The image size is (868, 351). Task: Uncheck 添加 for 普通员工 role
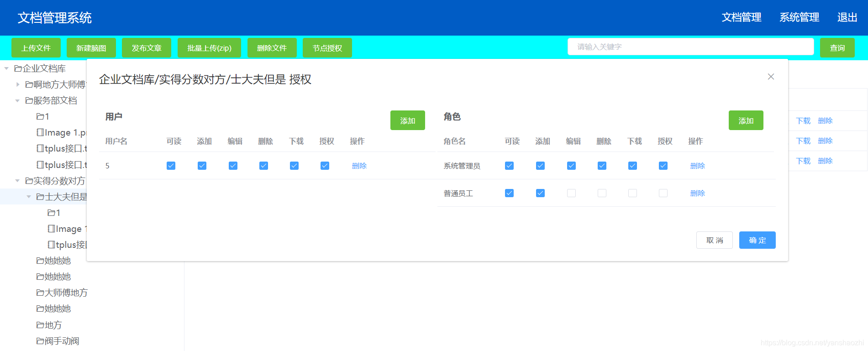(x=540, y=193)
